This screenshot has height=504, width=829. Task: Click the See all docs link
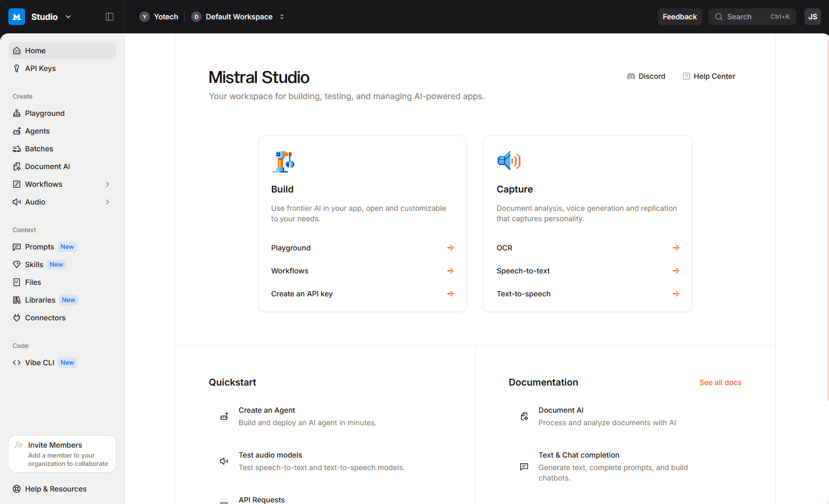click(x=720, y=382)
